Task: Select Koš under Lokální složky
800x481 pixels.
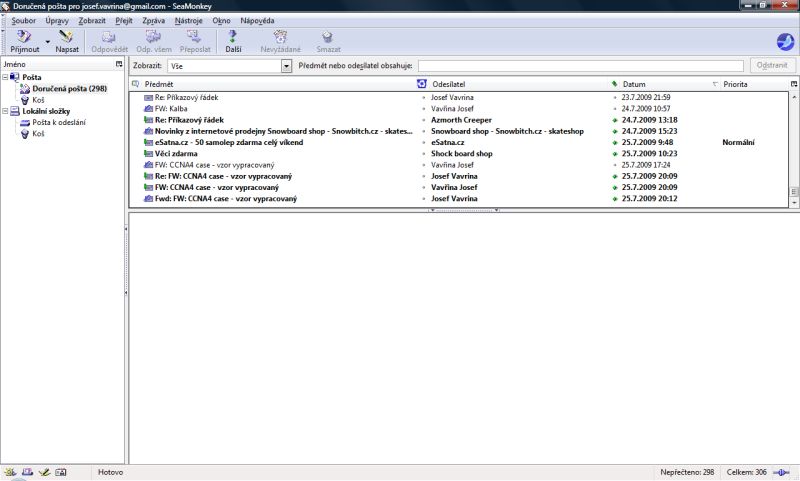Action: [38, 134]
